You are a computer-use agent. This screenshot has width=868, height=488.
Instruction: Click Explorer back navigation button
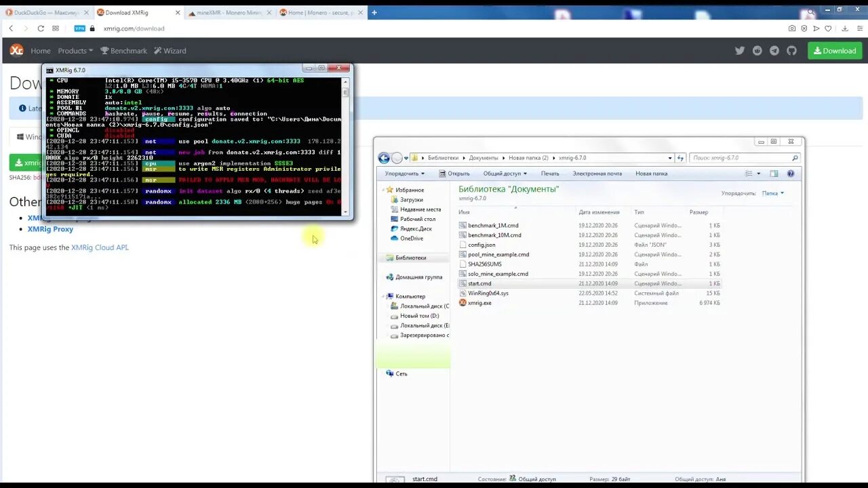[x=384, y=158]
